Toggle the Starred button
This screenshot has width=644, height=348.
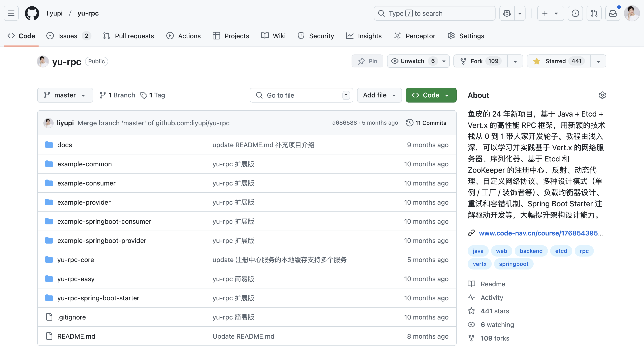pyautogui.click(x=559, y=61)
